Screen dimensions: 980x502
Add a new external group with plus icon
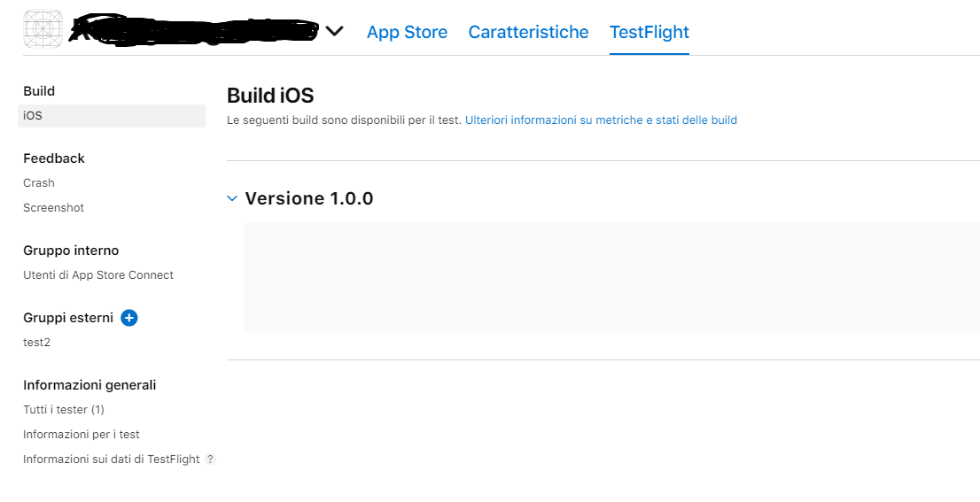pyautogui.click(x=129, y=318)
